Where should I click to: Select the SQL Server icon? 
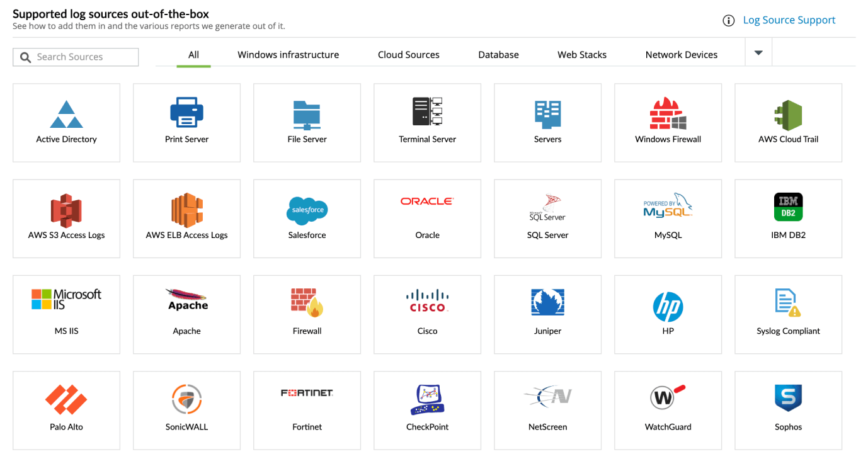click(547, 208)
